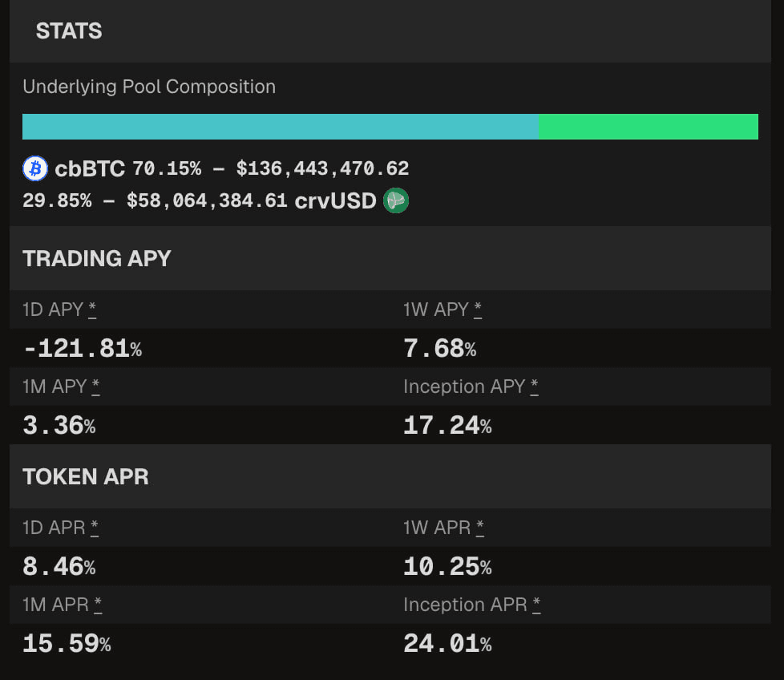
Task: Click the Inception APR asterisk footnote
Action: [x=537, y=605]
